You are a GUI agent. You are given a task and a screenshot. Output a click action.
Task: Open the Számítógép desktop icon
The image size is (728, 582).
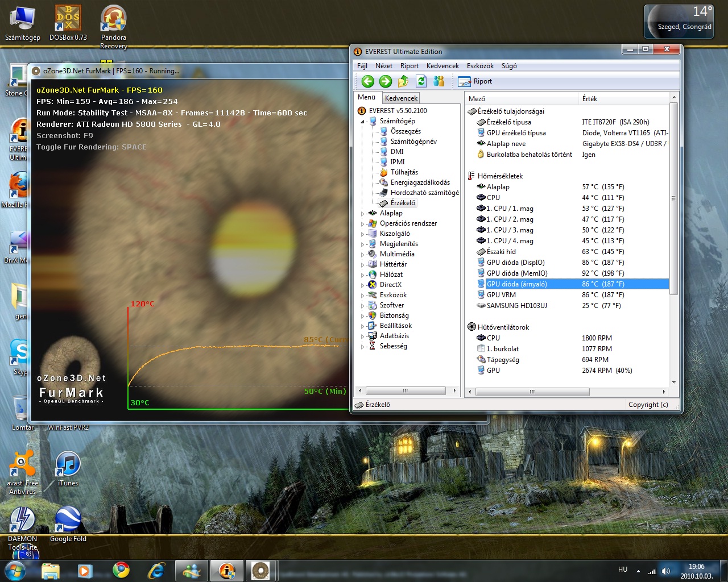(x=23, y=23)
